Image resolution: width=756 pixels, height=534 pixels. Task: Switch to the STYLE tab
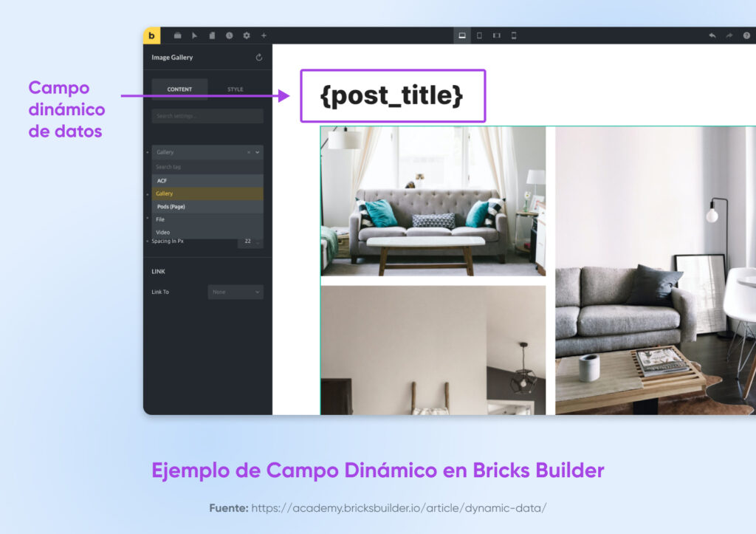pyautogui.click(x=234, y=88)
